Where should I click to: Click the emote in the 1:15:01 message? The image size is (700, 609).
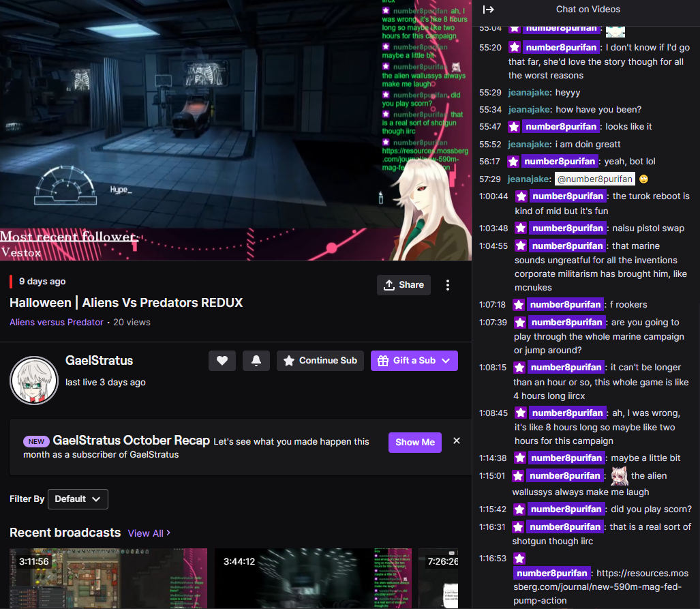[619, 476]
